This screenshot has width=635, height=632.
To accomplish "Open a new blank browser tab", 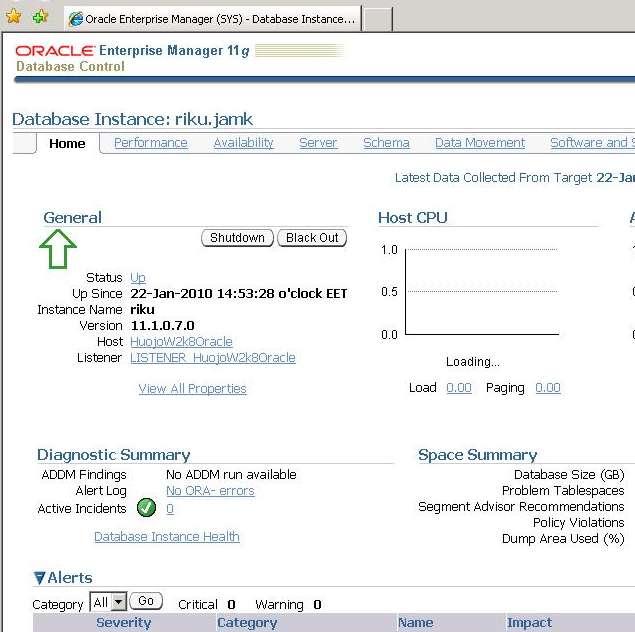I will [x=377, y=19].
